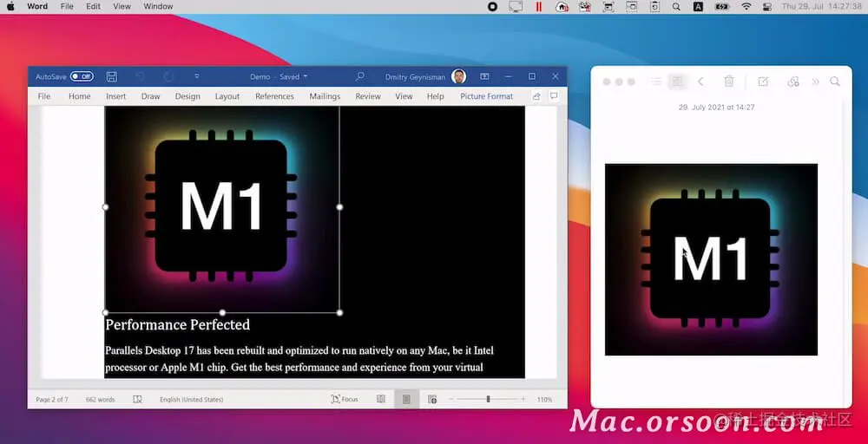Switch to the Mailings ribbon tab
The height and width of the screenshot is (444, 868).
tap(325, 96)
